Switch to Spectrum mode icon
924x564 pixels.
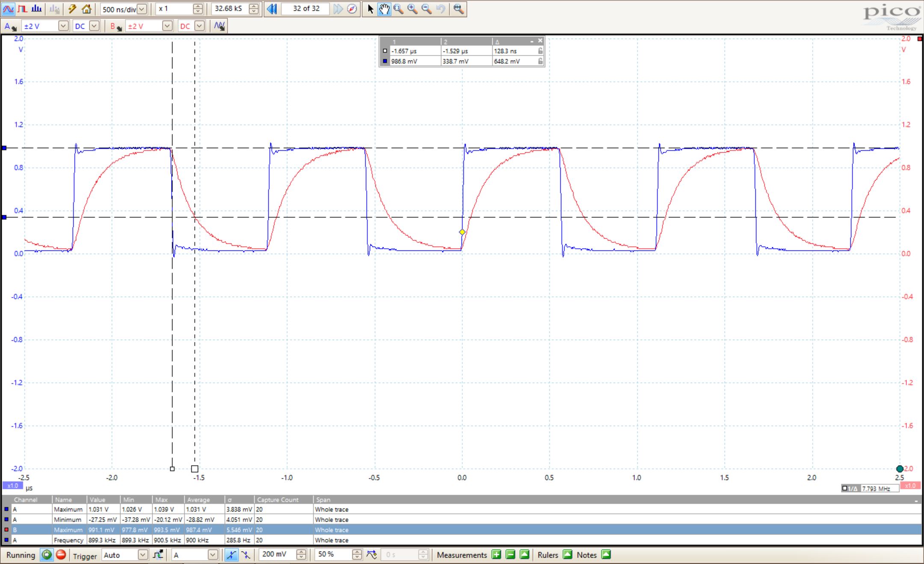(x=36, y=9)
